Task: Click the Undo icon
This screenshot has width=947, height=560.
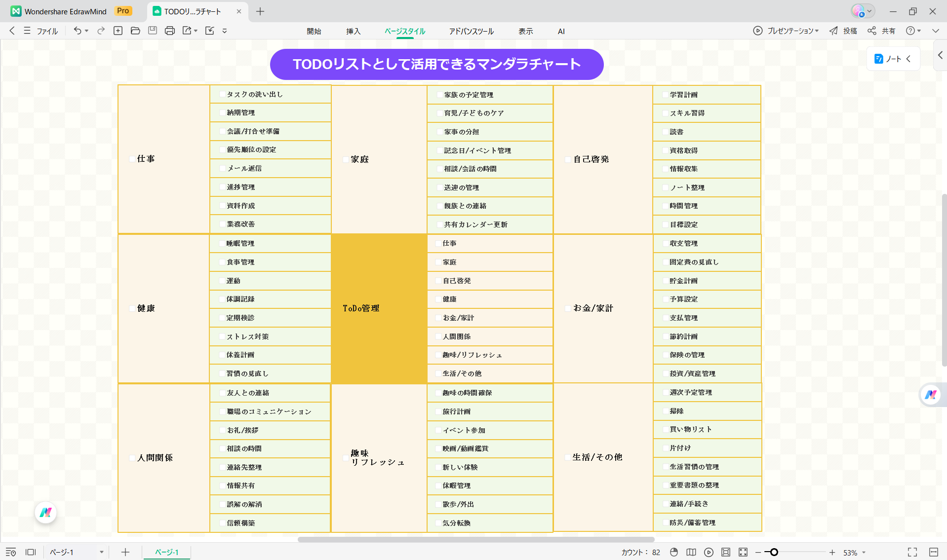Action: tap(78, 31)
